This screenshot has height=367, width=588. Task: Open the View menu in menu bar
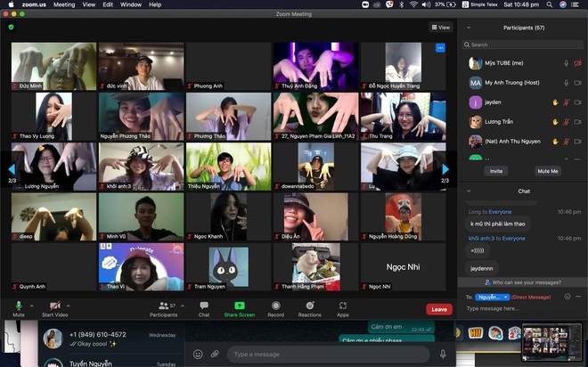click(88, 4)
